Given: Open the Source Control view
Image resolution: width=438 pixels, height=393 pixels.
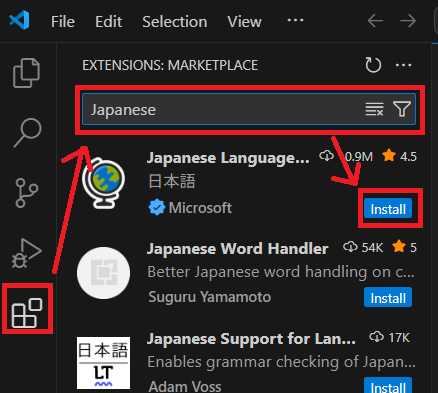Looking at the screenshot, I should click(x=26, y=193).
